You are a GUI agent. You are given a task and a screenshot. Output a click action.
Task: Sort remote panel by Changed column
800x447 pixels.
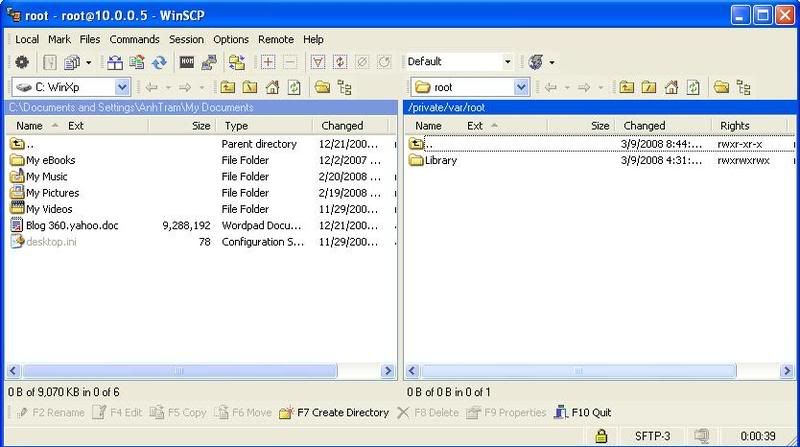click(664, 126)
